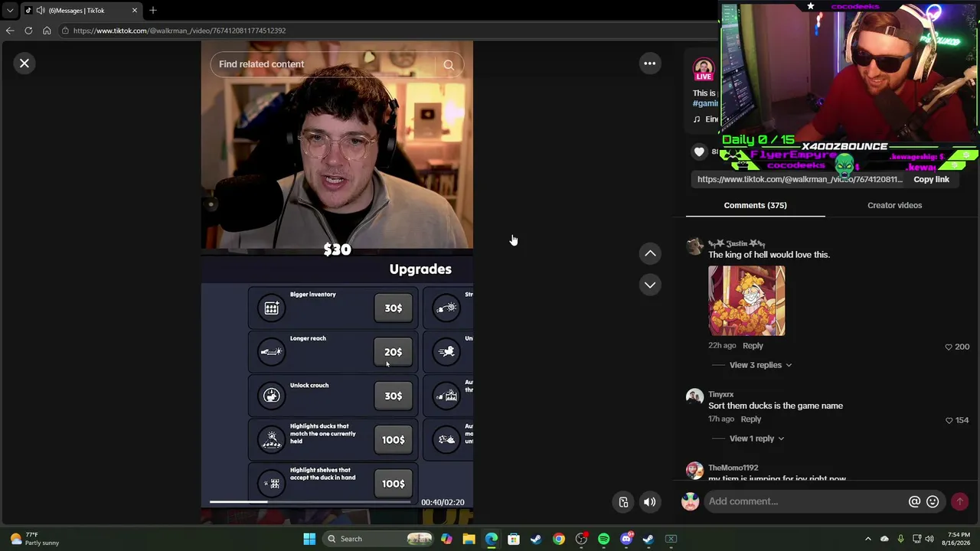The width and height of the screenshot is (980, 551).
Task: Go to the browser home page
Action: coord(47,31)
